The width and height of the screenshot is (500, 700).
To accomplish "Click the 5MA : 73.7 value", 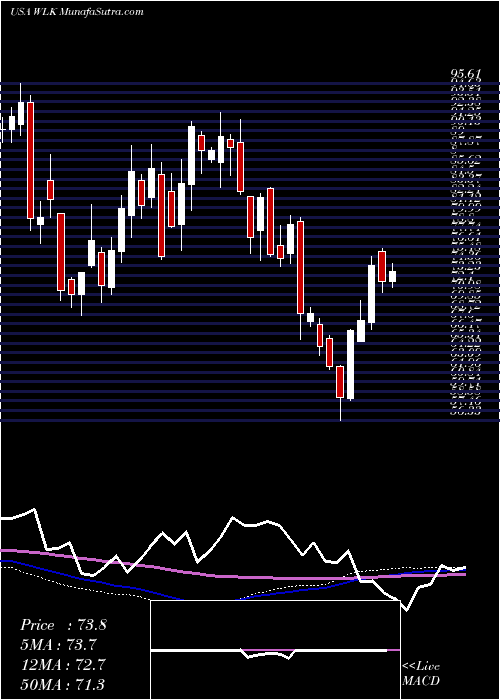I will click(58, 645).
